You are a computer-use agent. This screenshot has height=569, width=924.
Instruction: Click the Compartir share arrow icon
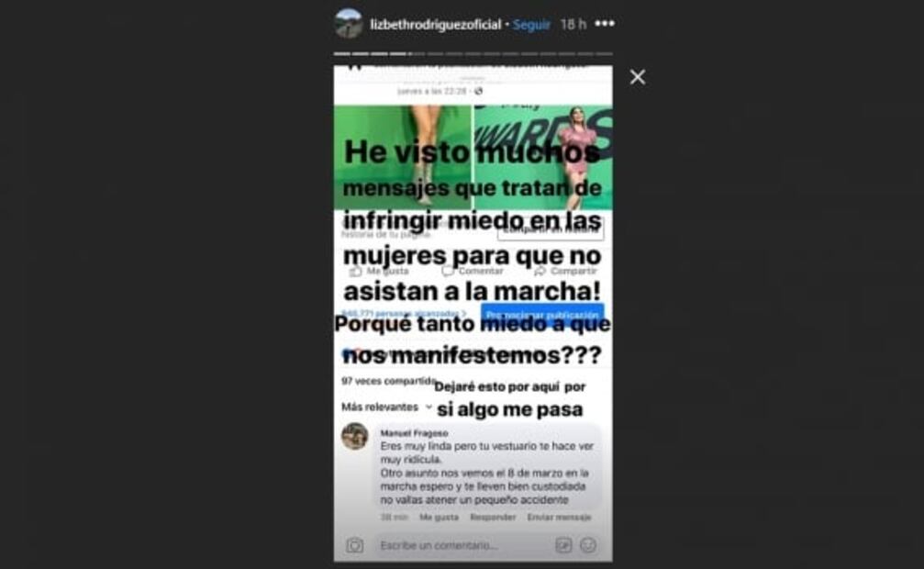coord(540,272)
